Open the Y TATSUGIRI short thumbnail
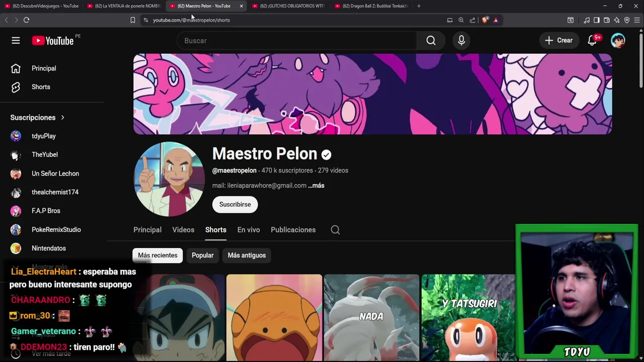644x362 pixels. (468, 318)
